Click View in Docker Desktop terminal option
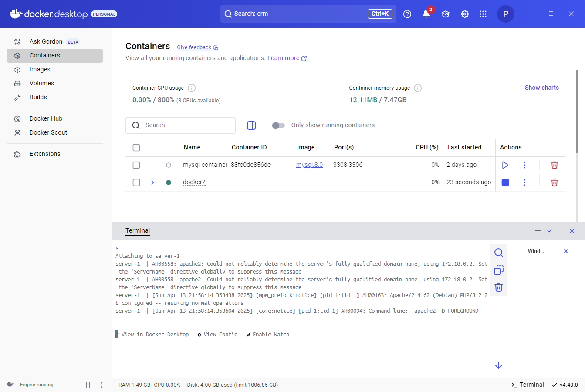This screenshot has width=585, height=392. [155, 335]
